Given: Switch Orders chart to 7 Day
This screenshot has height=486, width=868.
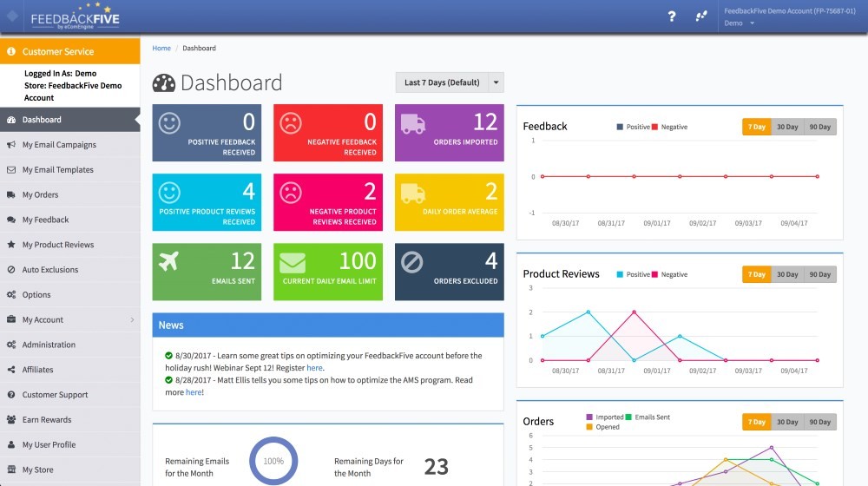Looking at the screenshot, I should tap(757, 422).
